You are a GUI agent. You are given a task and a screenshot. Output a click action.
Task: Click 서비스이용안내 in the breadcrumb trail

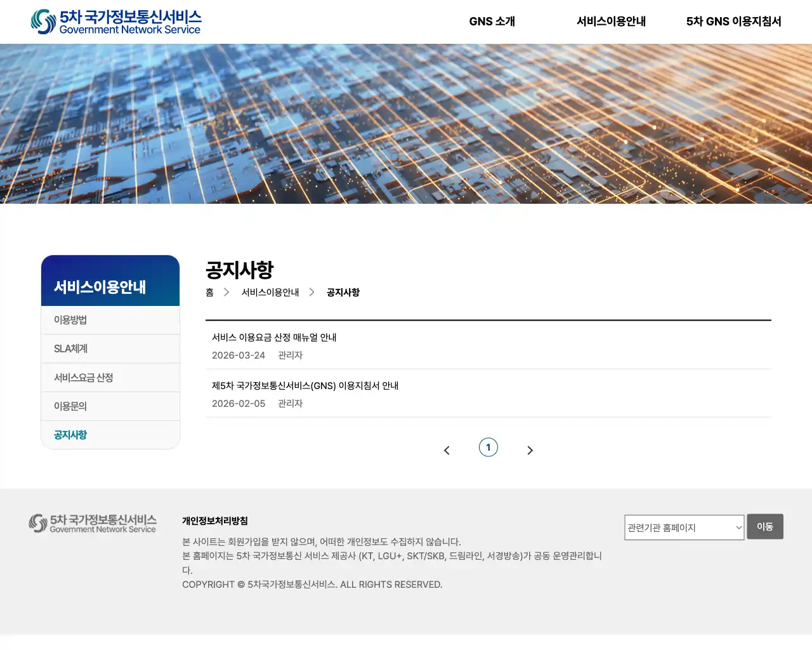point(270,293)
